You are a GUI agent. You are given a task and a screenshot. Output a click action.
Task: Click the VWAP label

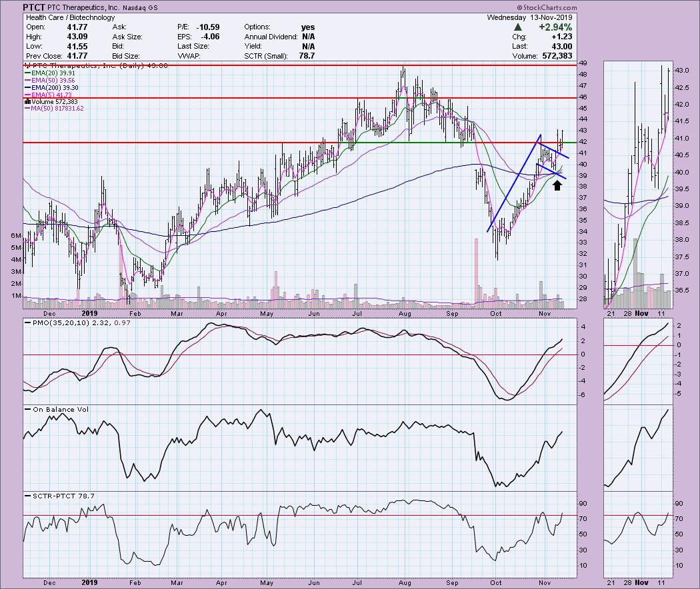189,56
